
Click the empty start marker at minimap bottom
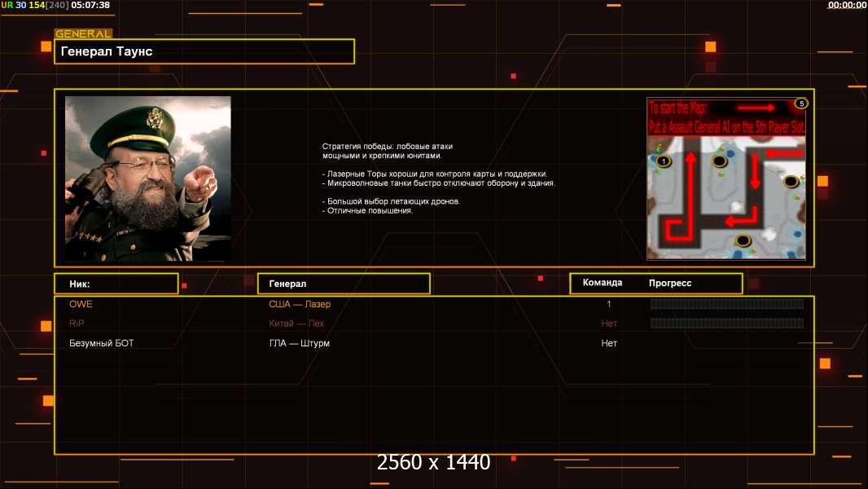(743, 241)
